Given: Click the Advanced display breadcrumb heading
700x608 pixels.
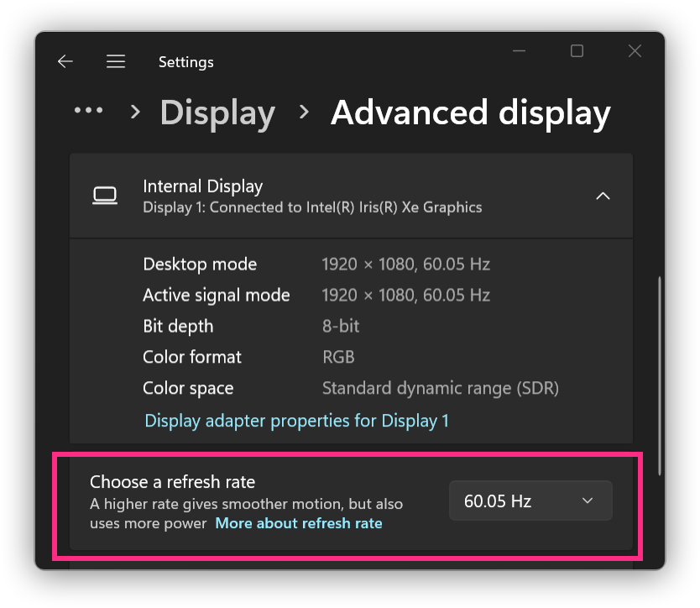Looking at the screenshot, I should tap(471, 113).
